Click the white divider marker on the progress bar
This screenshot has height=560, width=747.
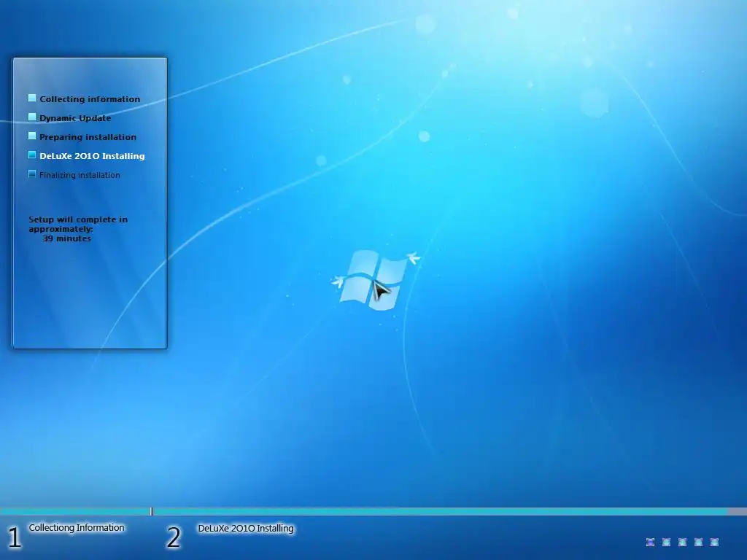pyautogui.click(x=152, y=511)
